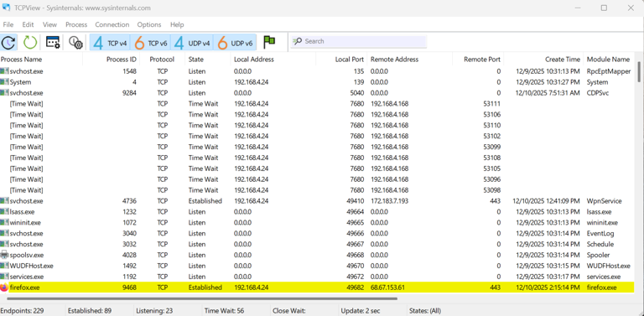Screen dimensions: 644x316
Task: Click the spoolsv.exe printer icon
Action: [4, 255]
